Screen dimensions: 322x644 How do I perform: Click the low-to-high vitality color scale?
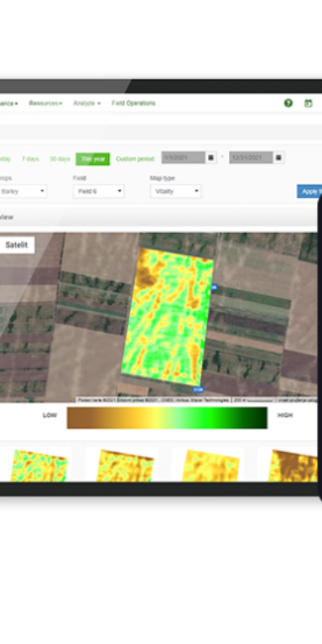pos(167,418)
